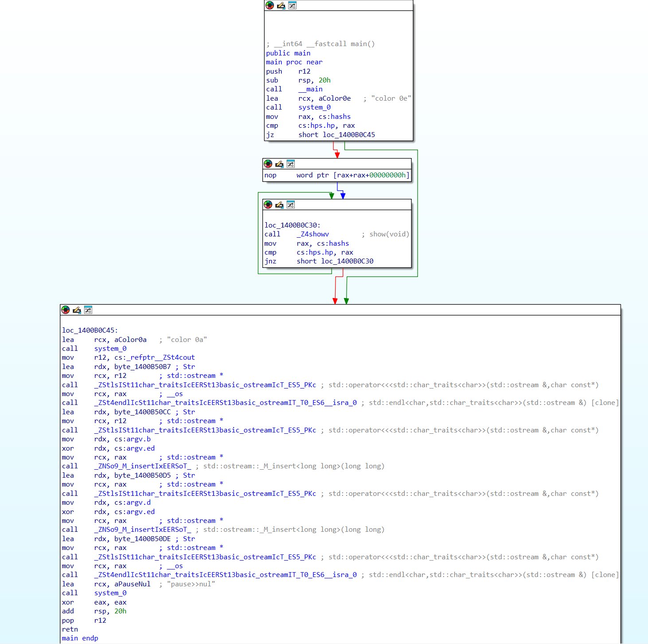Select byte_1400B50B7 string reference

pos(142,367)
